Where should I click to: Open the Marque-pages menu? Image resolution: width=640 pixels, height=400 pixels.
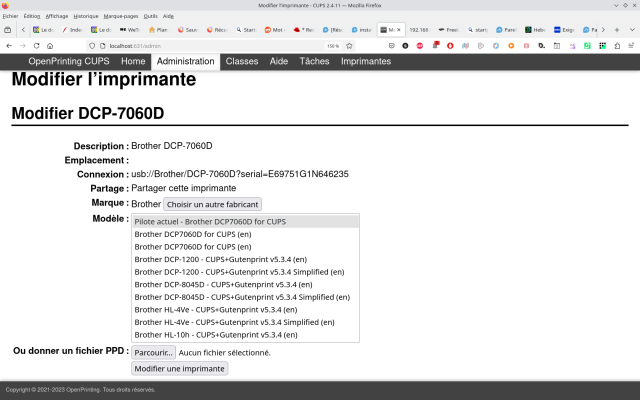(121, 16)
